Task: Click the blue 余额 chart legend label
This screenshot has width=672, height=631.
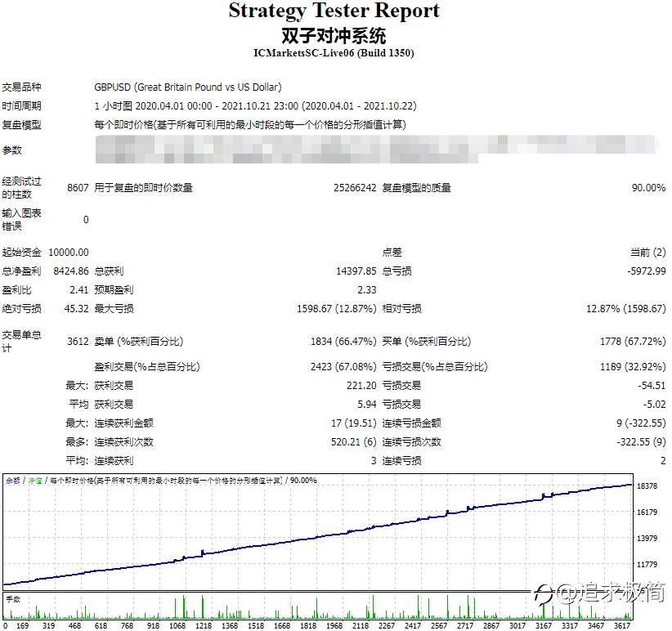Action: pos(13,481)
